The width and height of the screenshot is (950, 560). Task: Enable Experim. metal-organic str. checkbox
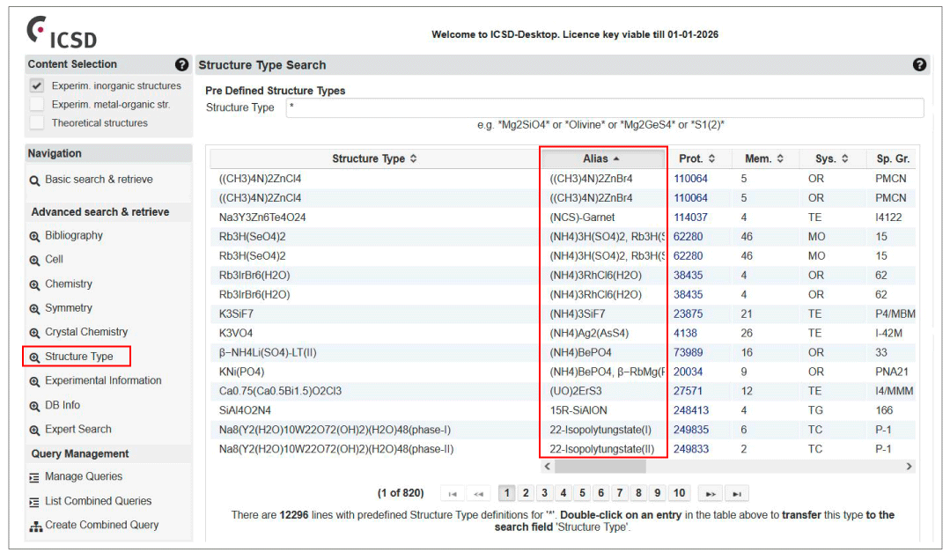(37, 104)
